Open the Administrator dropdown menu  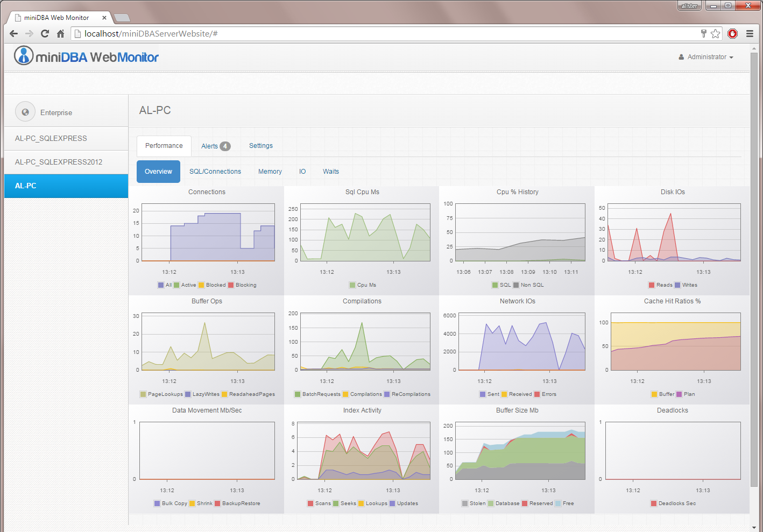tap(706, 56)
